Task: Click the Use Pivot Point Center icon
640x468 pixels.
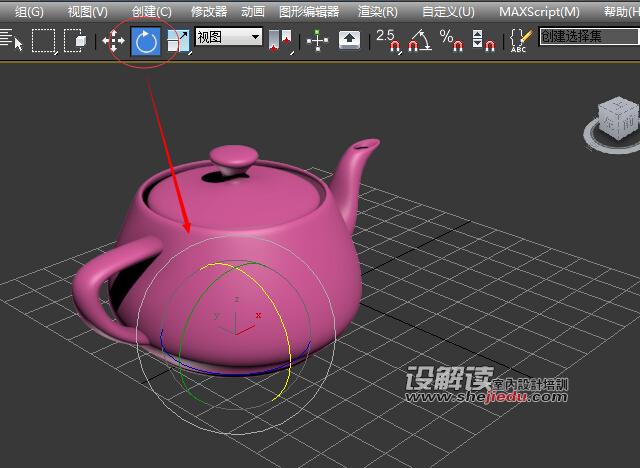Action: coord(281,41)
